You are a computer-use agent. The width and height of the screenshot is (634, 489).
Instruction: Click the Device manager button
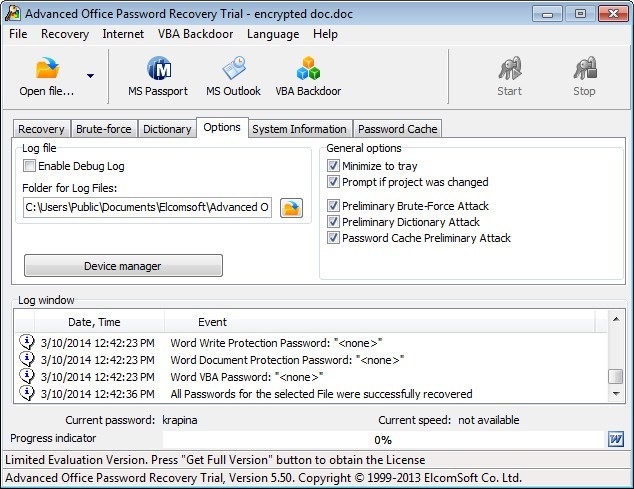point(123,266)
